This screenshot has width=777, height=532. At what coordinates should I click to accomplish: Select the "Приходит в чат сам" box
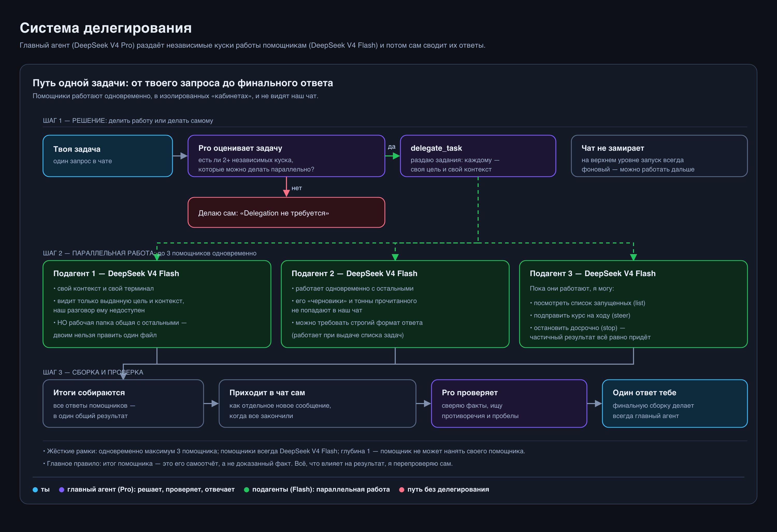pos(317,403)
